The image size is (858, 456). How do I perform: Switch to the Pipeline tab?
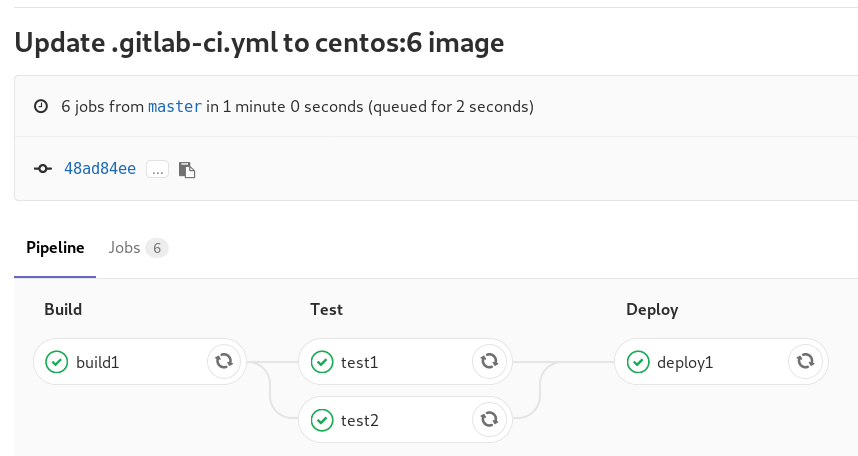click(55, 248)
